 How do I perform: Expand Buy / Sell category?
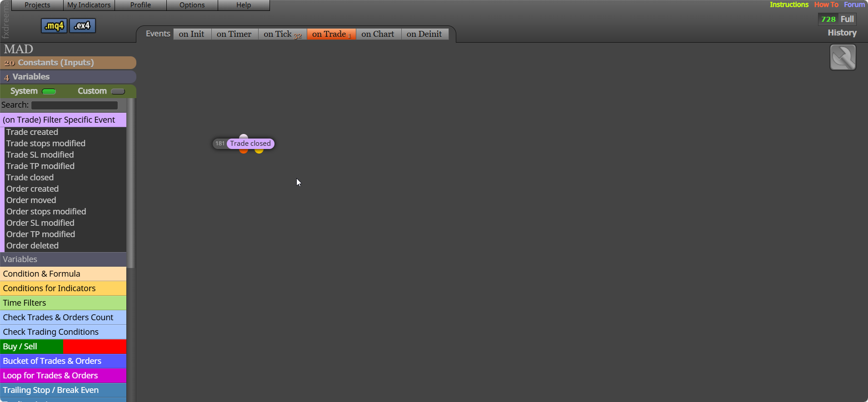point(63,347)
